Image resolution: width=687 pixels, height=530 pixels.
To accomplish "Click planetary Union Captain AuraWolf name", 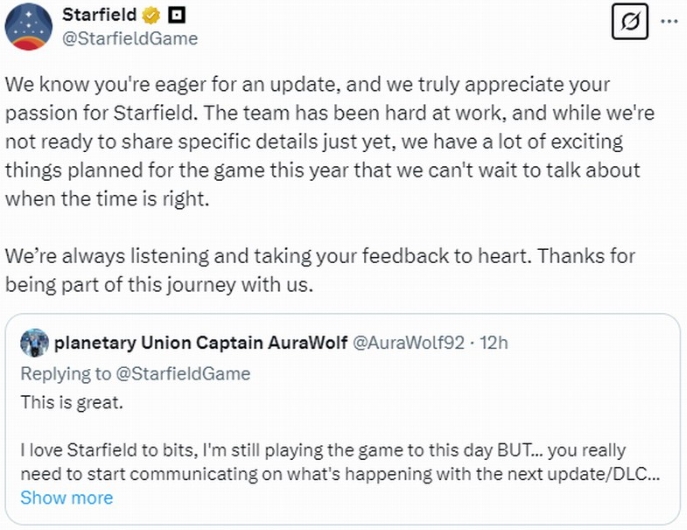I will click(201, 343).
